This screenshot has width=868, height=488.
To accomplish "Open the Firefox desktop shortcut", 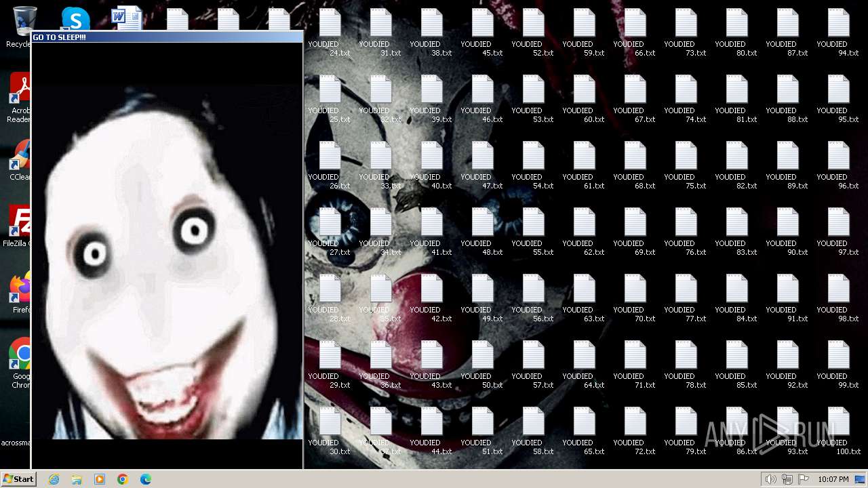I will [x=20, y=293].
